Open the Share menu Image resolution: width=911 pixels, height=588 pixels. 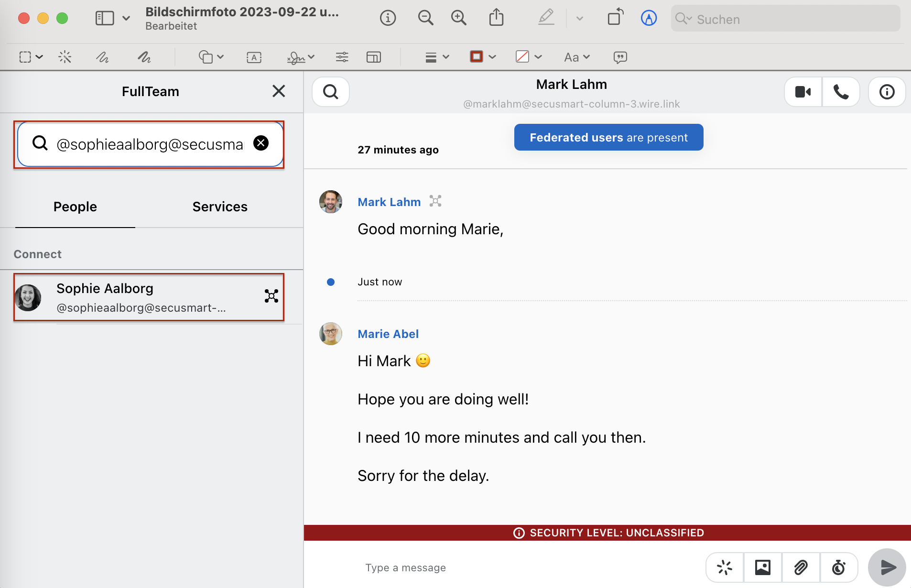tap(497, 17)
